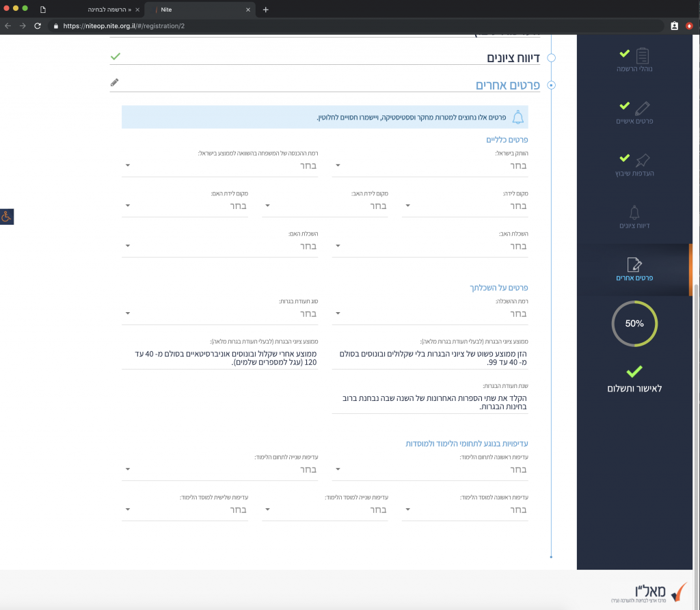Click the clipboard icon for נהלי הרשמה
Screen dimensions: 700x610
pos(642,55)
